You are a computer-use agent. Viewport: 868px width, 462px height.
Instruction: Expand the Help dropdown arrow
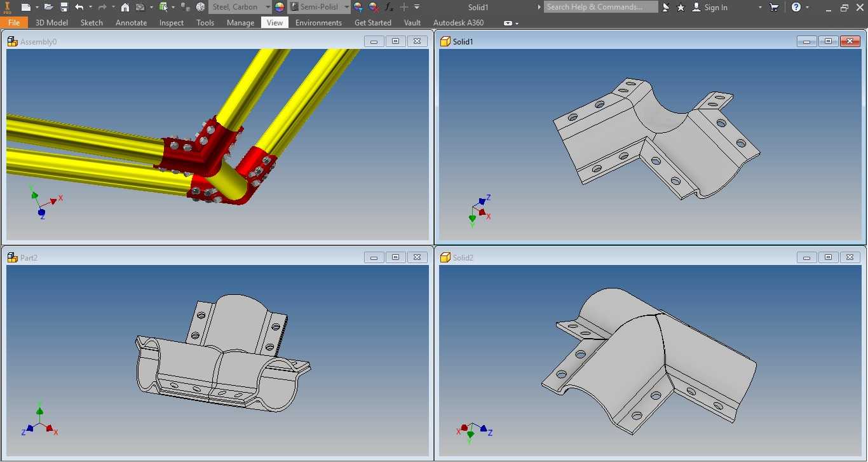(x=808, y=7)
